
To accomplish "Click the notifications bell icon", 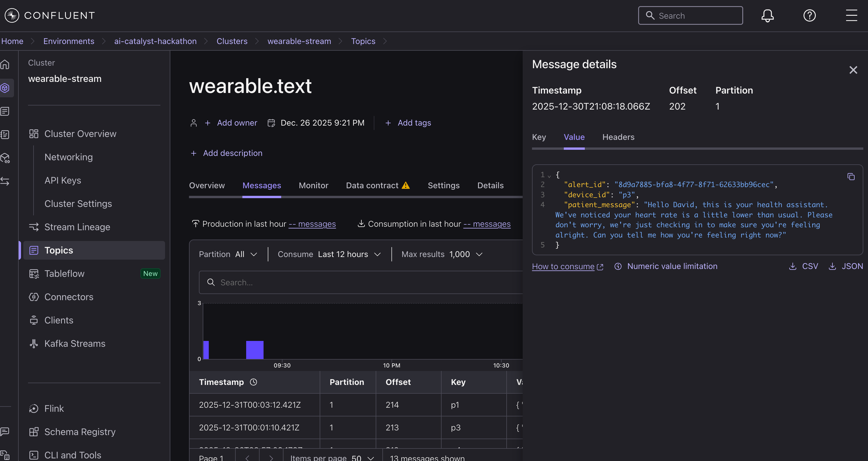I will pos(767,15).
